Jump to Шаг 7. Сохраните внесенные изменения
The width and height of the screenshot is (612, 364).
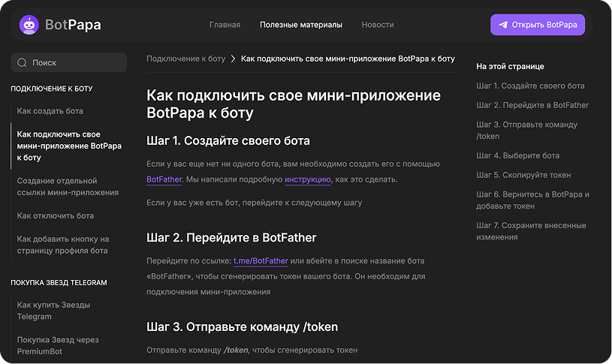point(531,231)
